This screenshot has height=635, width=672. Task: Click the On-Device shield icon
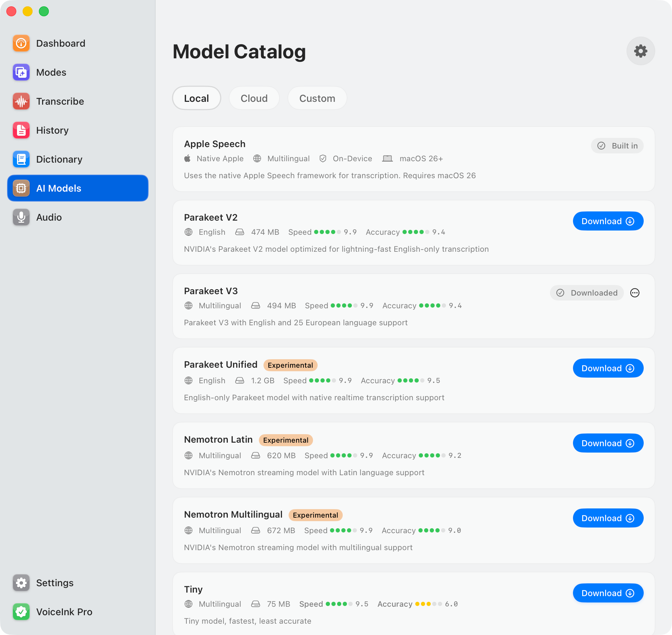click(x=323, y=158)
